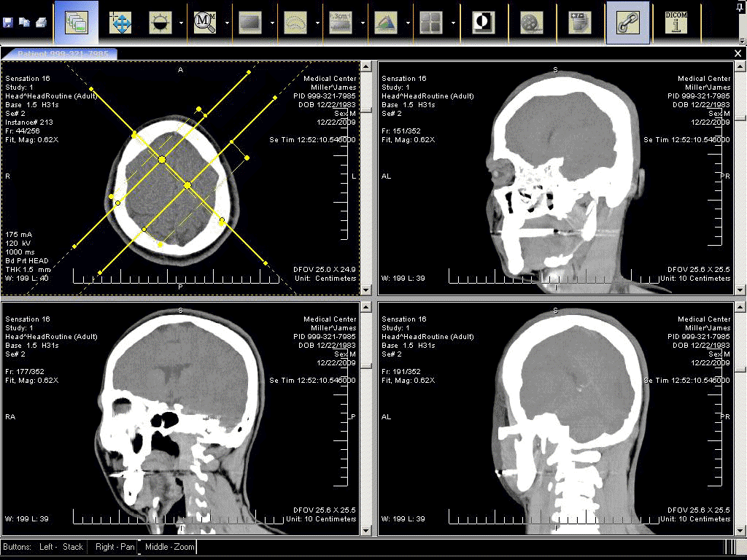
Task: Click the center yellow MPR crosshair handle
Action: [x=187, y=185]
